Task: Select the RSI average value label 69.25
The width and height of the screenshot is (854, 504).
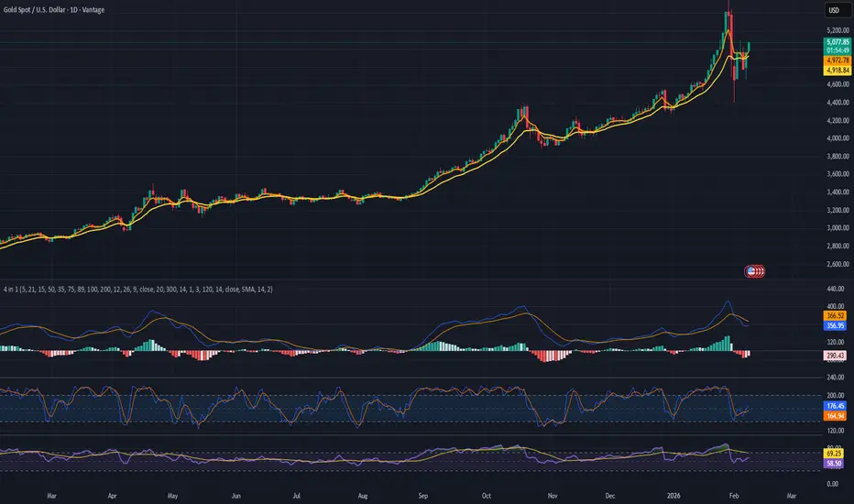Action: 834,454
